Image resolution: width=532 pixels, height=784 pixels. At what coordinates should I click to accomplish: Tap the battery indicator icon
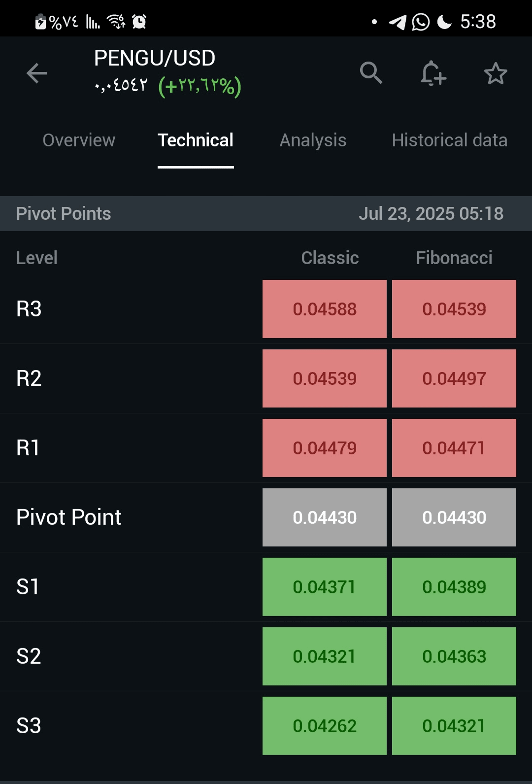click(x=40, y=22)
